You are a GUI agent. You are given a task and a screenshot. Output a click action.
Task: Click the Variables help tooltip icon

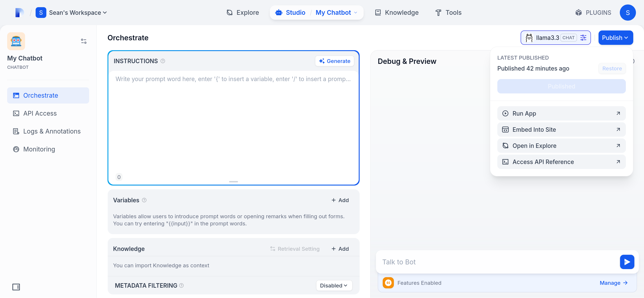click(x=144, y=200)
